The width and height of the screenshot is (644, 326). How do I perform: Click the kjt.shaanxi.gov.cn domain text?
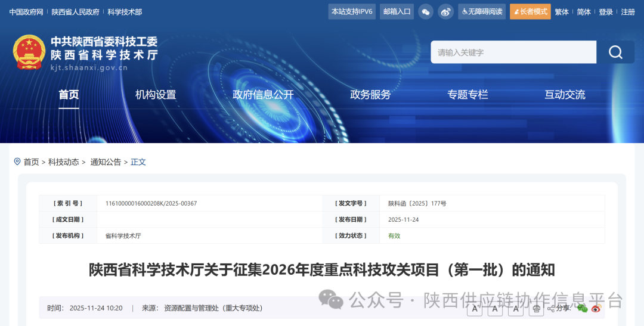89,68
